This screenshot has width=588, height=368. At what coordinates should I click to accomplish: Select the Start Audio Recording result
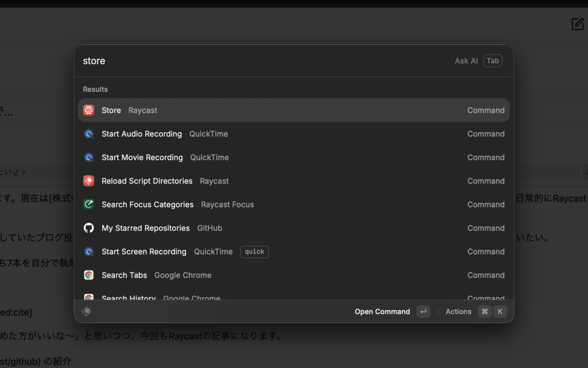(x=294, y=134)
